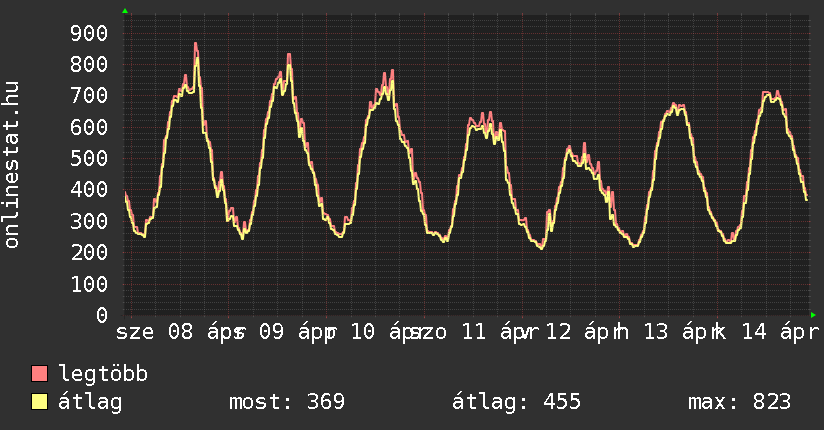Viewport: 824px width, 430px height.
Task: Click the 0 label on the Y axis
Action: [101, 315]
